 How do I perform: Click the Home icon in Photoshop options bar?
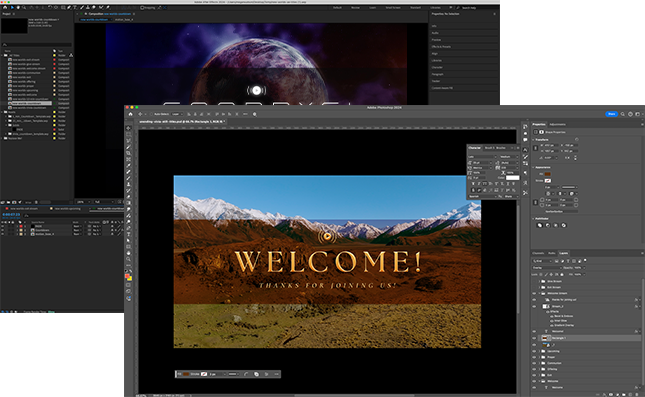click(x=130, y=114)
